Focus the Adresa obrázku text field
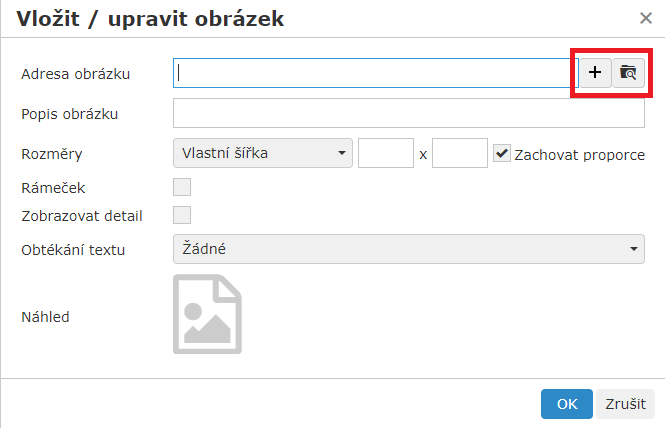 pyautogui.click(x=375, y=72)
